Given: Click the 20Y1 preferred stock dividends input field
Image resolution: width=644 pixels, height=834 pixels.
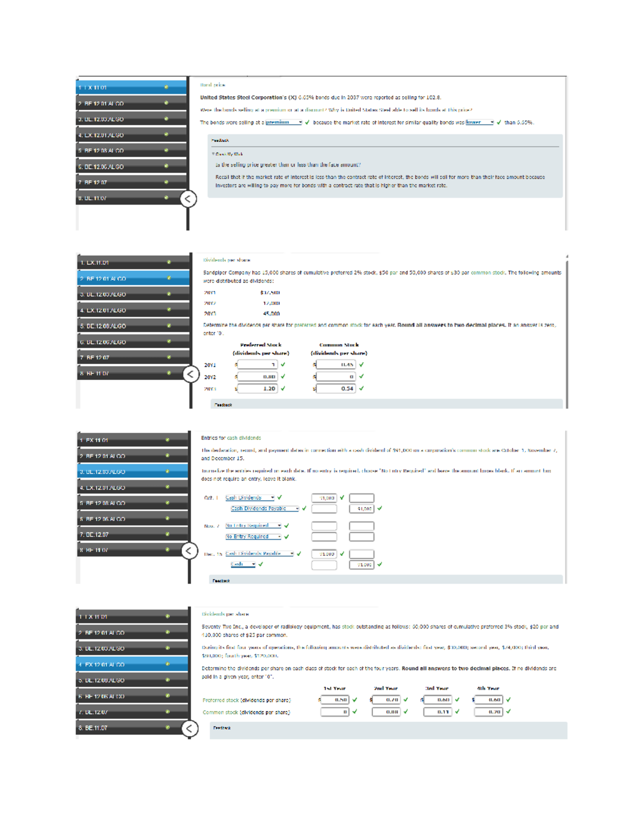Looking at the screenshot, I should (258, 365).
